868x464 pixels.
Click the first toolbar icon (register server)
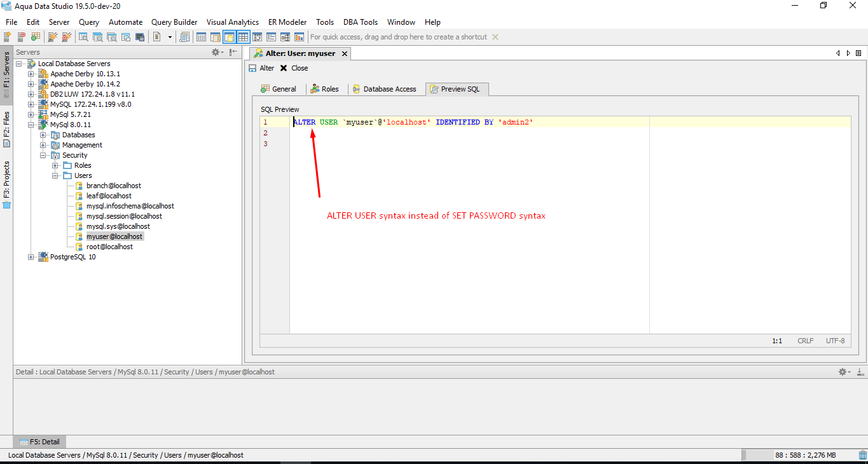pos(8,37)
